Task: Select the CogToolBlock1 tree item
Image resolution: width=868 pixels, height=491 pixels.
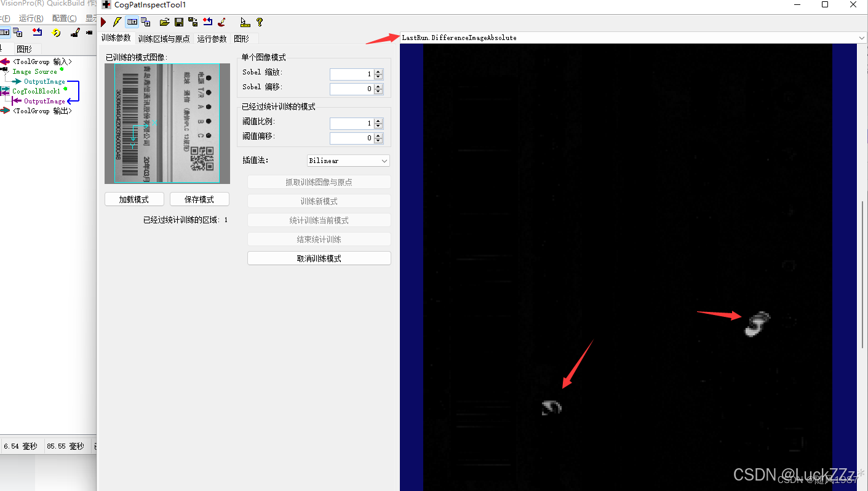Action: coord(36,91)
